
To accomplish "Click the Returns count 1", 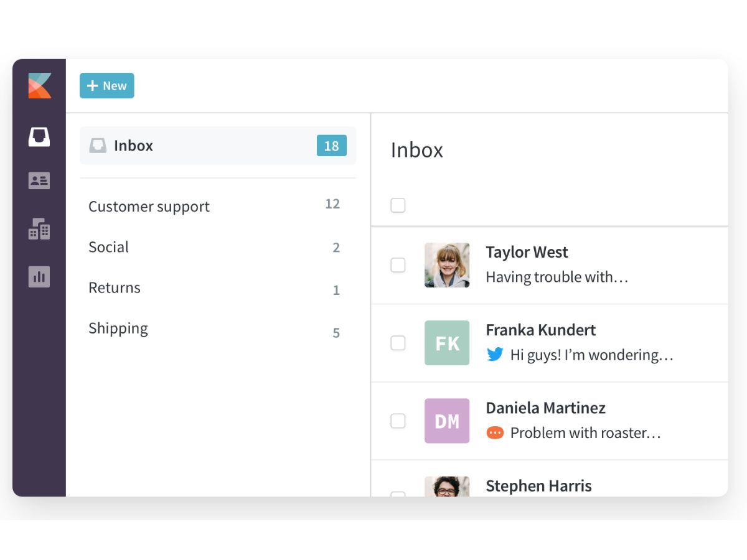I will point(336,290).
